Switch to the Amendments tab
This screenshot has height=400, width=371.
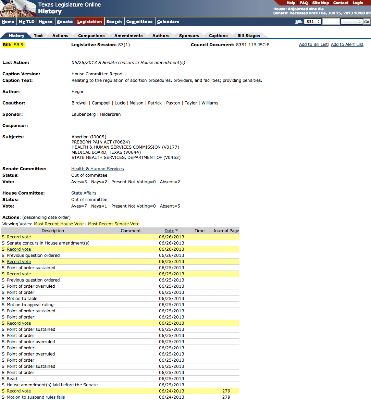[128, 35]
